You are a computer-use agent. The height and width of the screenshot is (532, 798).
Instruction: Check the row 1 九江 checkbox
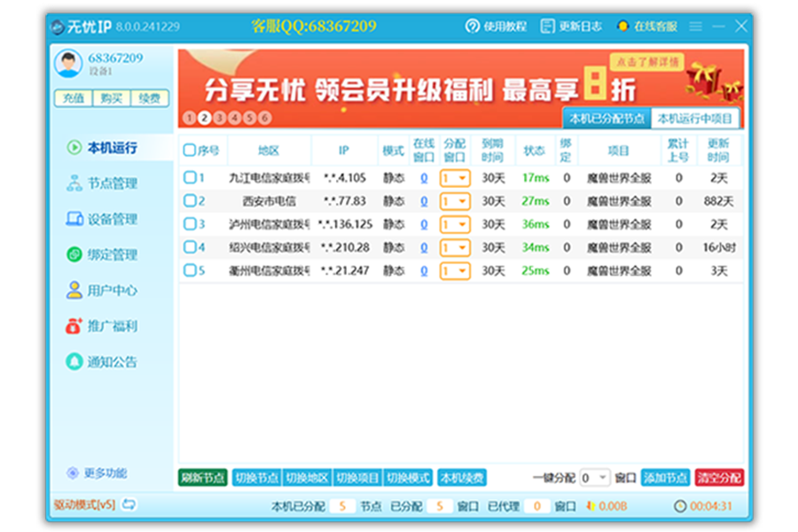[189, 177]
